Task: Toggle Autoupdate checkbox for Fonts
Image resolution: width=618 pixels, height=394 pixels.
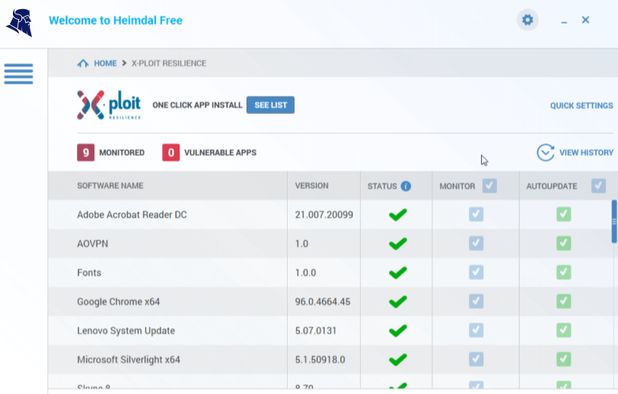Action: [564, 272]
